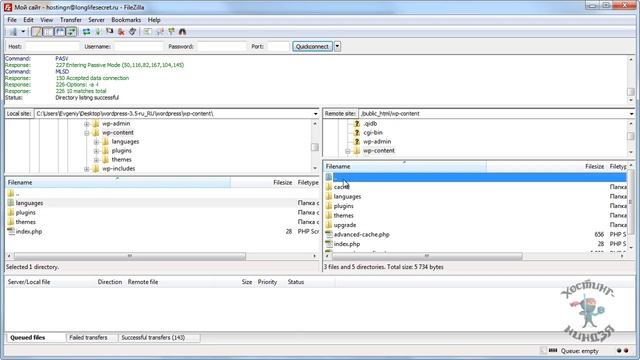Open the Quickconnect history dropdown arrow

(338, 47)
